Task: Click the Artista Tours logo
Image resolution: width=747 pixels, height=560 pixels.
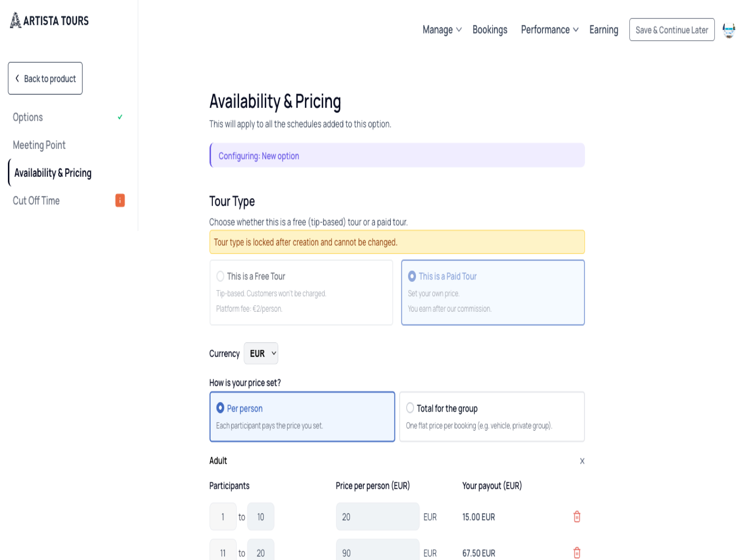Action: tap(49, 21)
